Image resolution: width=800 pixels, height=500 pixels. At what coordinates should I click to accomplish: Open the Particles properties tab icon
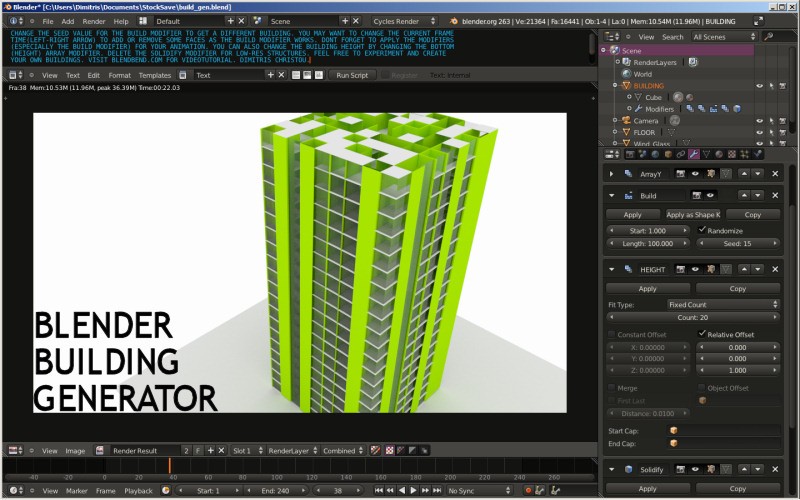(x=744, y=154)
